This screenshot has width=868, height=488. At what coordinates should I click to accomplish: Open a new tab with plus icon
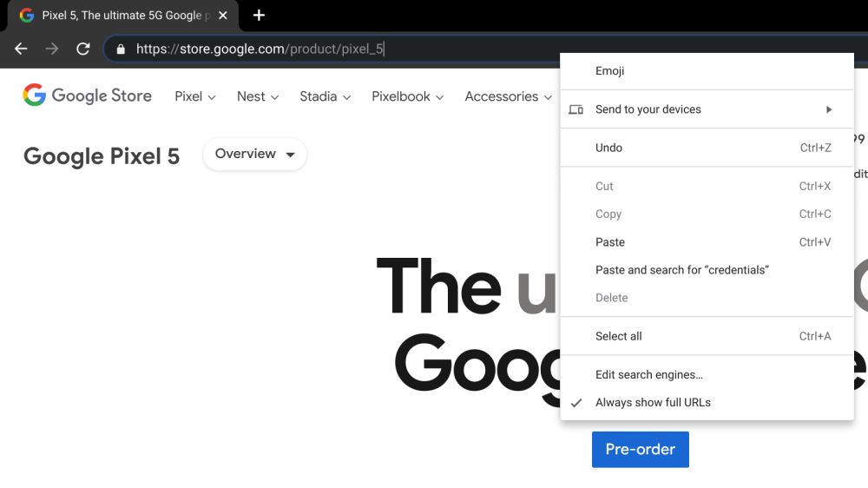tap(259, 15)
